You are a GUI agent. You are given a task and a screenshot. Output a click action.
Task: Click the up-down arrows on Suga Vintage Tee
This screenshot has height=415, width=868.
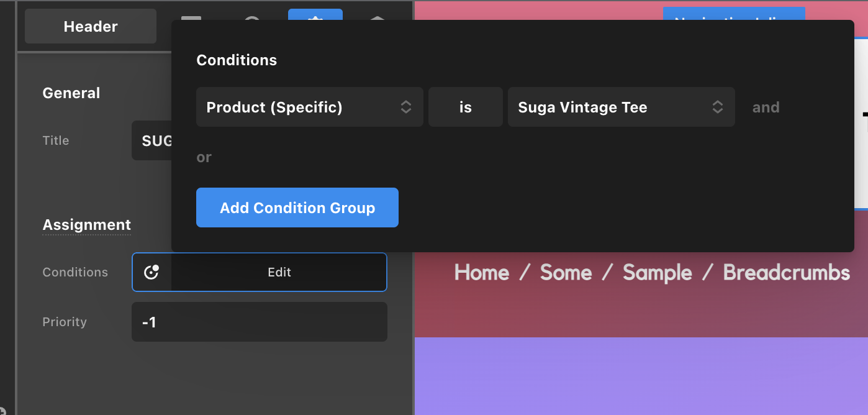point(717,107)
